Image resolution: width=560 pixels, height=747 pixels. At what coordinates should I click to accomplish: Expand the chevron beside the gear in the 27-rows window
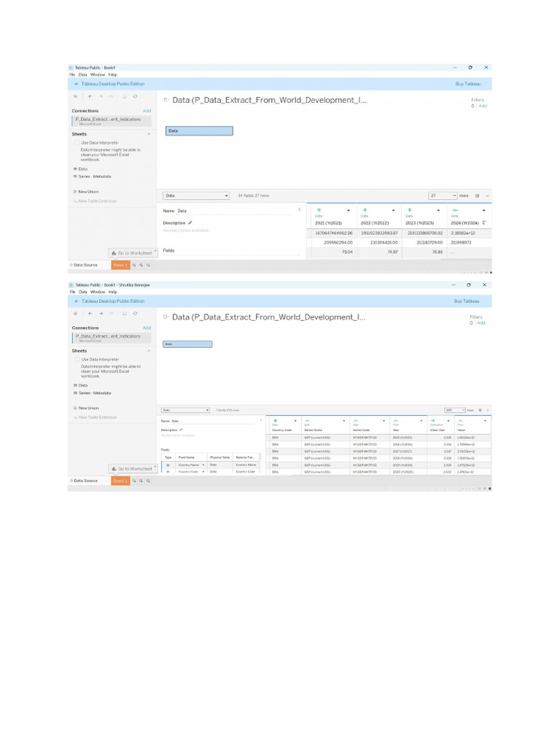point(486,196)
